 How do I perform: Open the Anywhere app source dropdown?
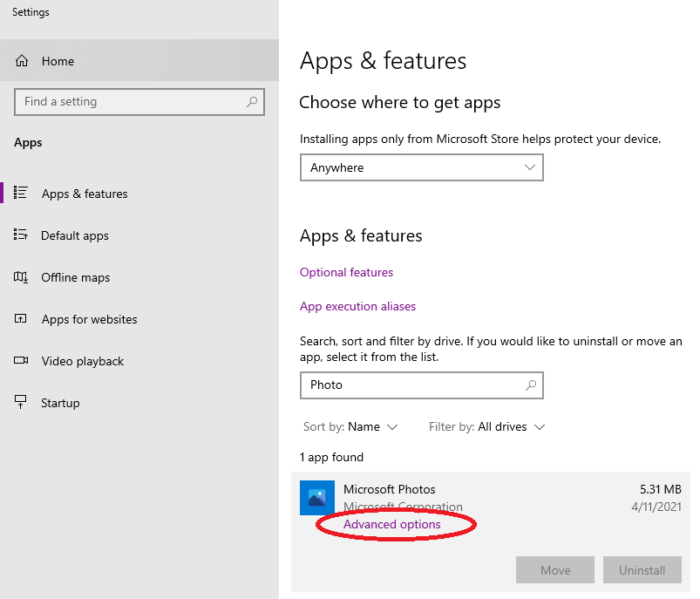click(422, 167)
